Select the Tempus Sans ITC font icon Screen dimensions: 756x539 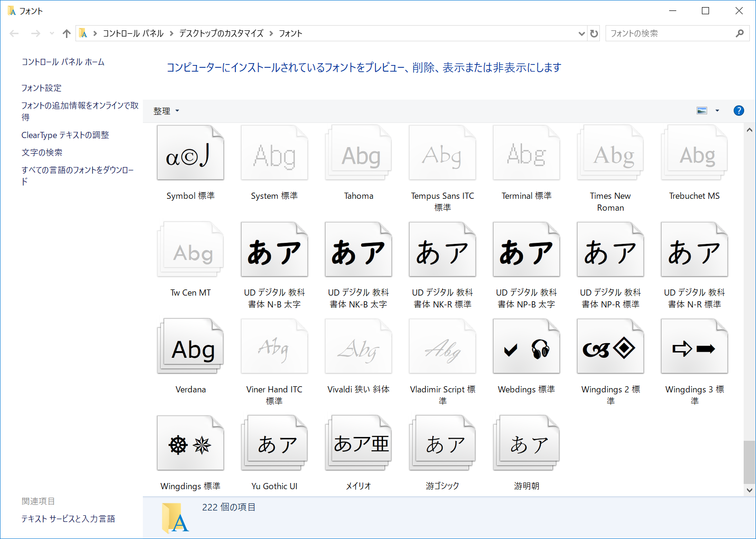click(x=442, y=153)
